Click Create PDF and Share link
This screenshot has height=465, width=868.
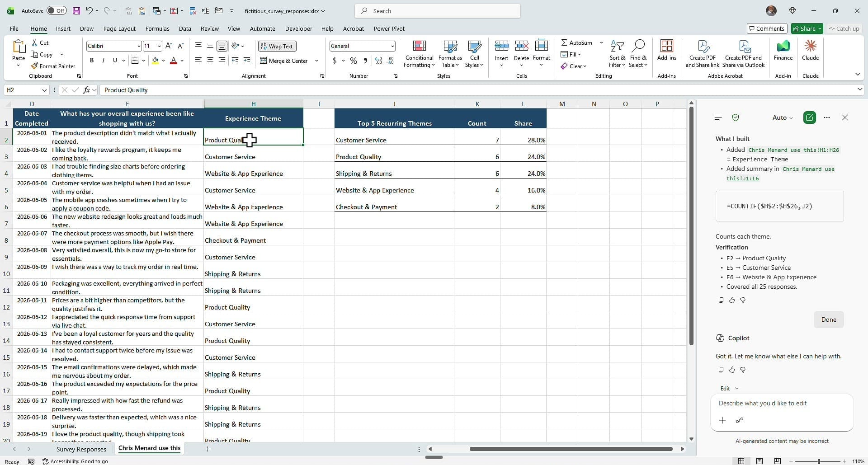click(702, 54)
